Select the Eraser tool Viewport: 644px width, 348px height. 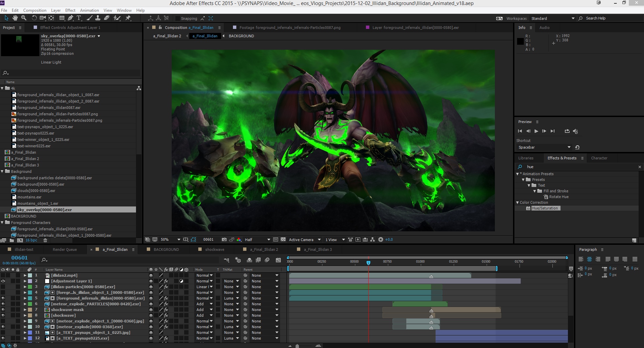[x=106, y=18]
